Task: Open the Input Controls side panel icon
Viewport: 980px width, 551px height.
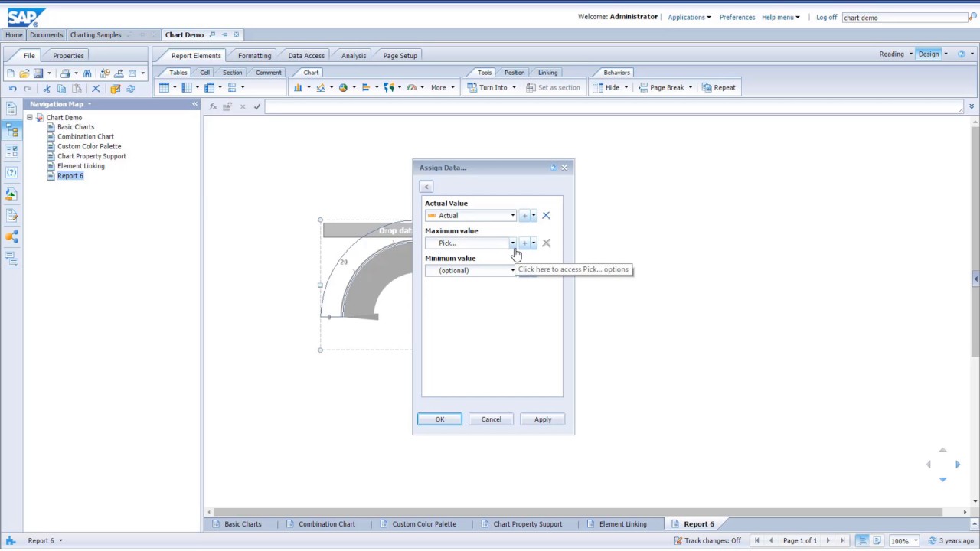Action: pos(11,152)
